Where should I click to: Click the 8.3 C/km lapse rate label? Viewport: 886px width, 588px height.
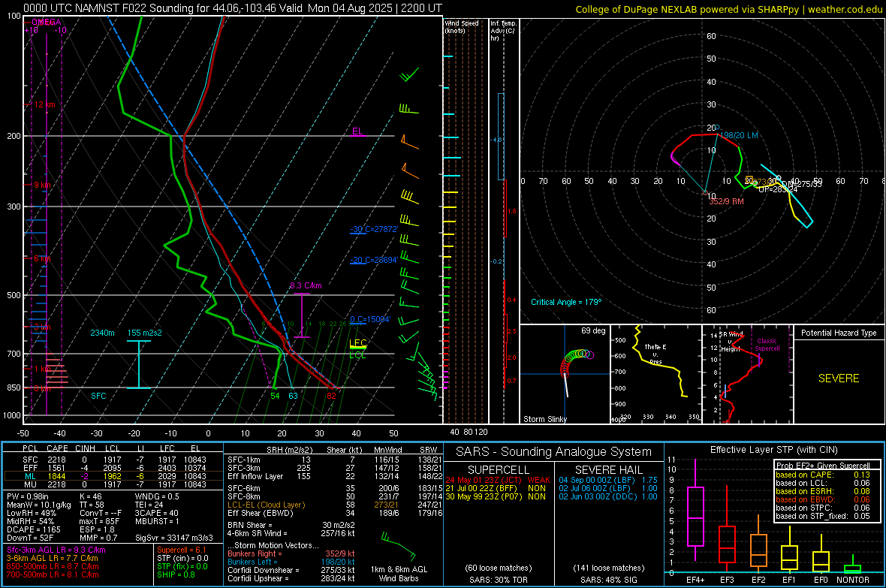click(306, 285)
